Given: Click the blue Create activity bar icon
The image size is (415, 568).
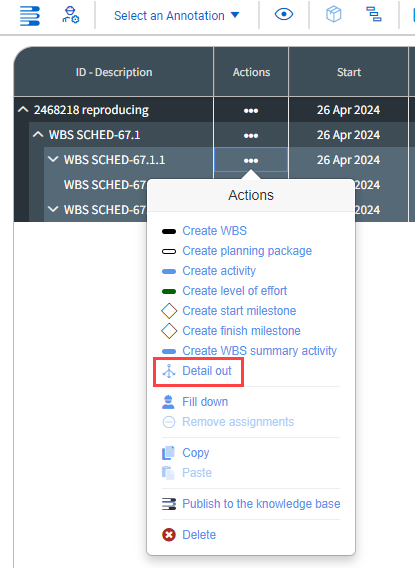Looking at the screenshot, I should (x=169, y=271).
